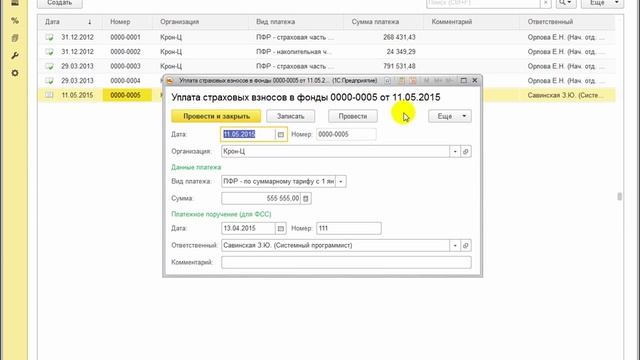Click the Провести button
The height and width of the screenshot is (360, 640).
[353, 116]
